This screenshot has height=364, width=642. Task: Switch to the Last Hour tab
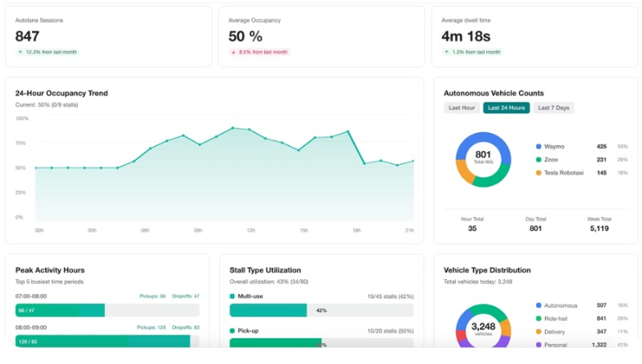tap(461, 108)
